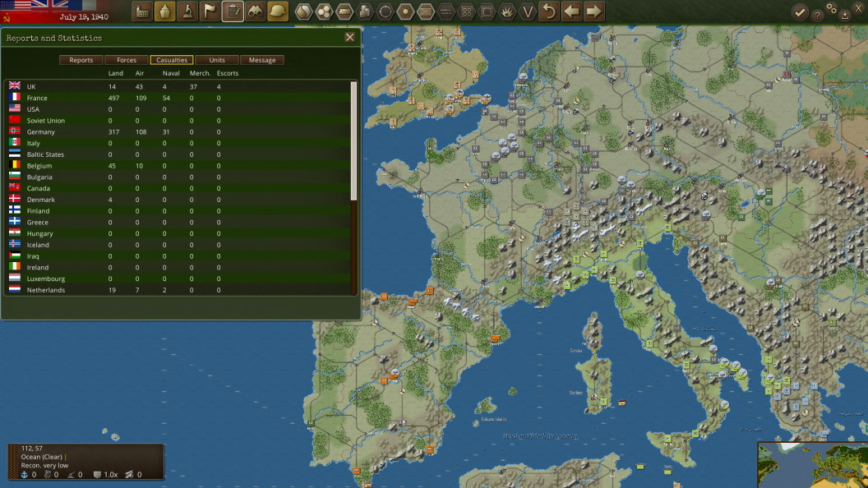Select next unit with right arrow
This screenshot has height=488, width=868.
click(593, 12)
